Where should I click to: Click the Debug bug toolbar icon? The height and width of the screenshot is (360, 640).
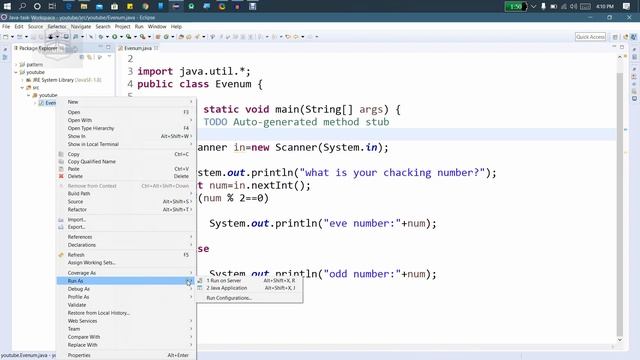(100, 37)
